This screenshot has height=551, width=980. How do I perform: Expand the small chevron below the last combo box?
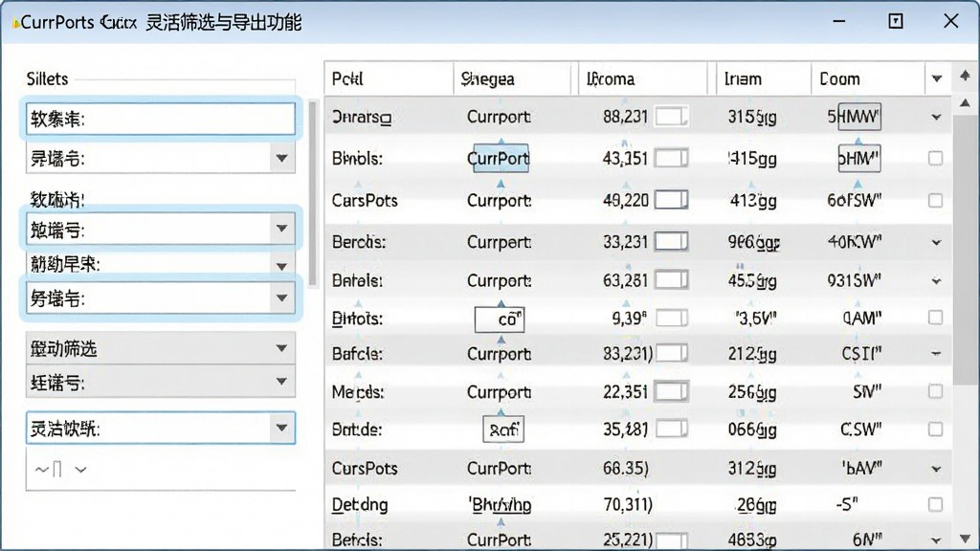click(80, 469)
